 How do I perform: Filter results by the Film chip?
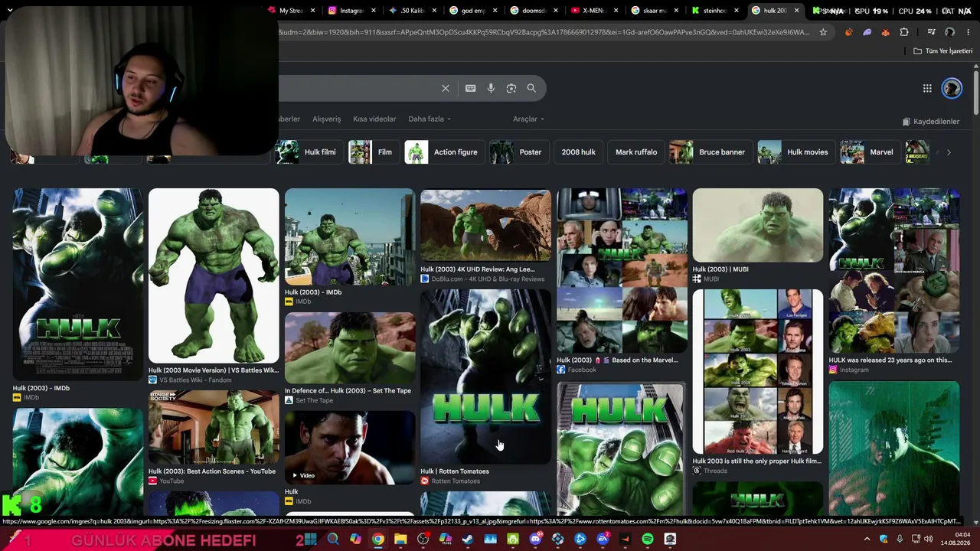[x=374, y=152]
